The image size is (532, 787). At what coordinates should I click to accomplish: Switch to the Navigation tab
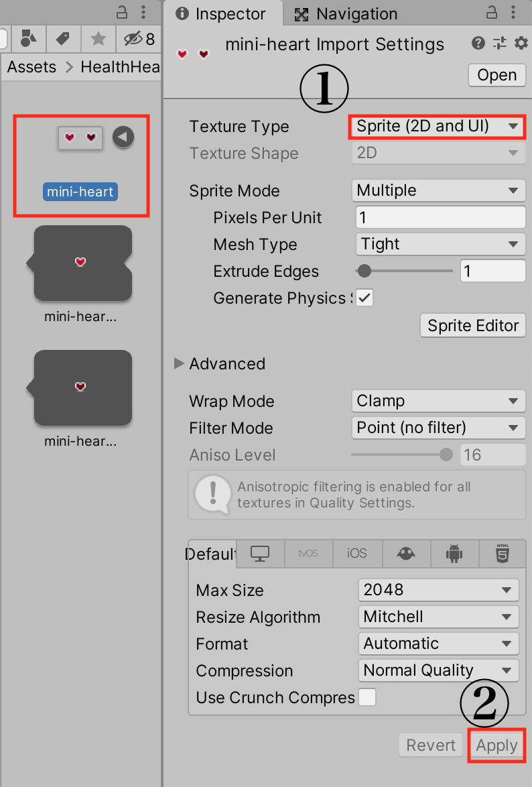346,14
